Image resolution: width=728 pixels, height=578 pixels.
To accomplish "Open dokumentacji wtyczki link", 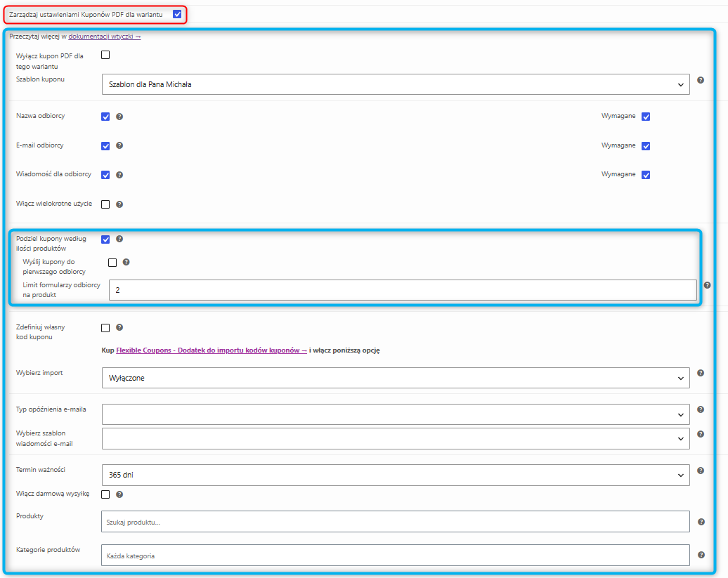I will (105, 37).
